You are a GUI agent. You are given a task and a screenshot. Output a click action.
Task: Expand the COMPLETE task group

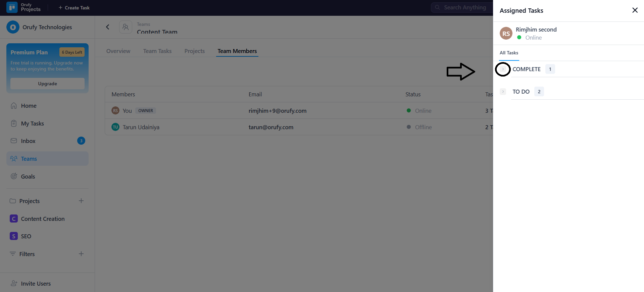pyautogui.click(x=503, y=69)
